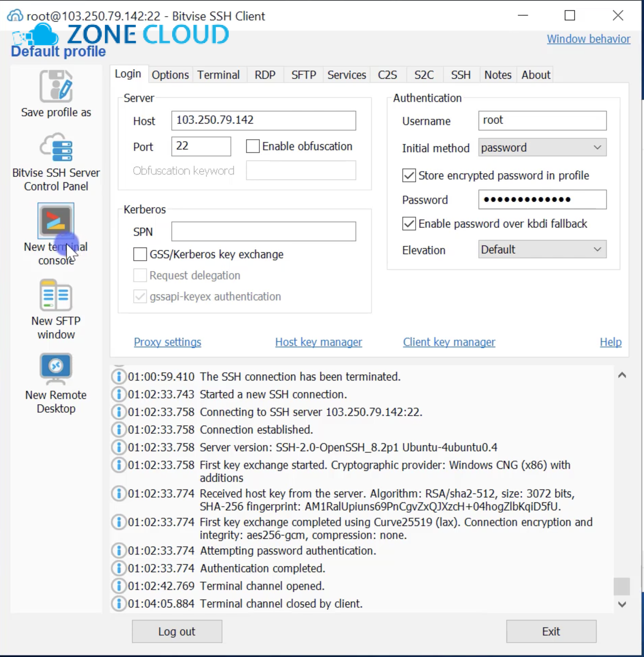Image resolution: width=644 pixels, height=657 pixels.
Task: Click the Username input field
Action: (x=542, y=121)
